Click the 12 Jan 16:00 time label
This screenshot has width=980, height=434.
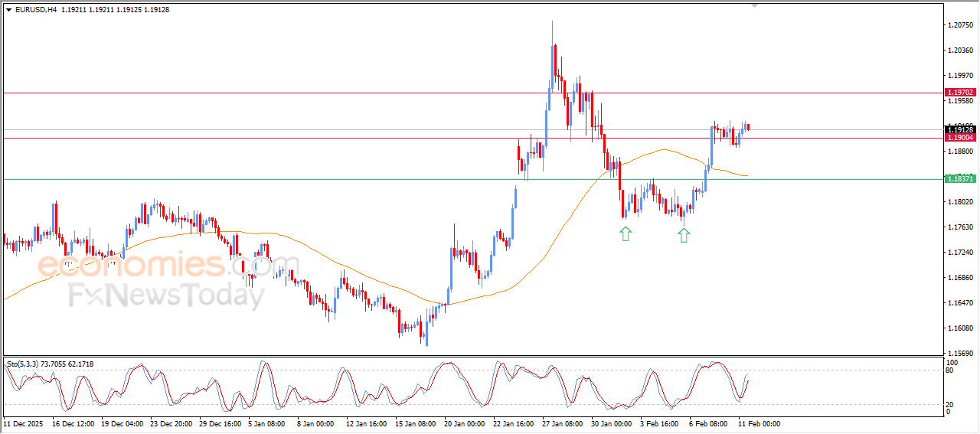click(367, 423)
